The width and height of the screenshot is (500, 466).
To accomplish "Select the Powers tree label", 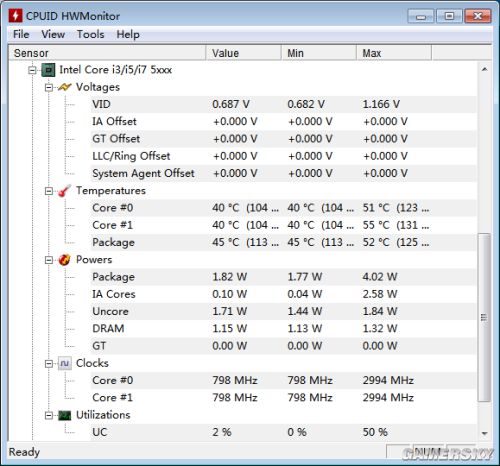I will 94,260.
